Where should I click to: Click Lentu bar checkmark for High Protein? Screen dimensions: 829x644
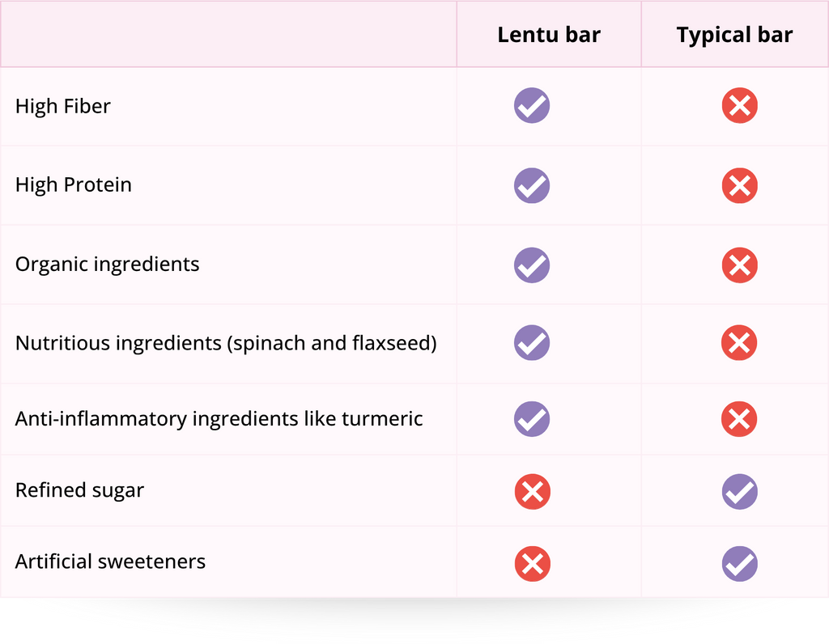pyautogui.click(x=532, y=185)
